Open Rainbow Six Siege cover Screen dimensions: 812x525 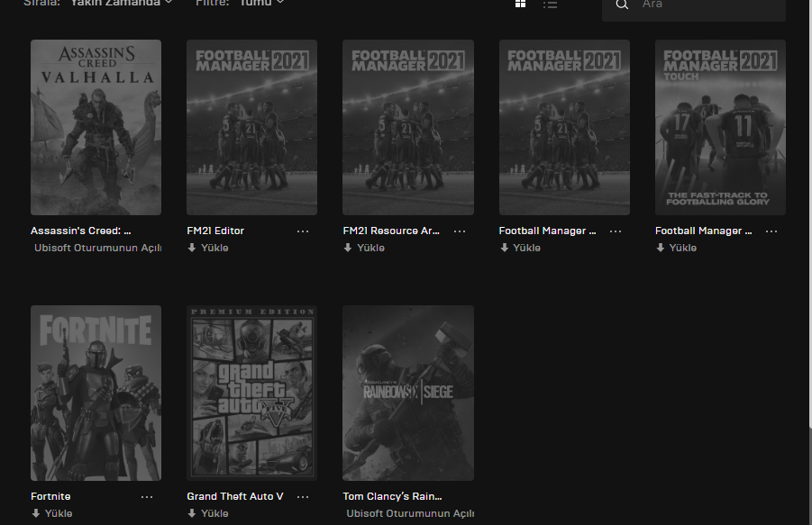(x=408, y=394)
